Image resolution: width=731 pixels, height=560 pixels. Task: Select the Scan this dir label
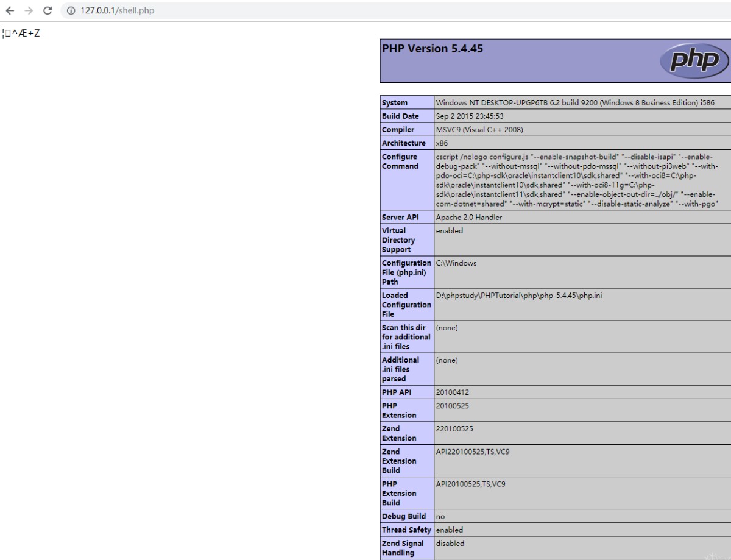click(406, 336)
